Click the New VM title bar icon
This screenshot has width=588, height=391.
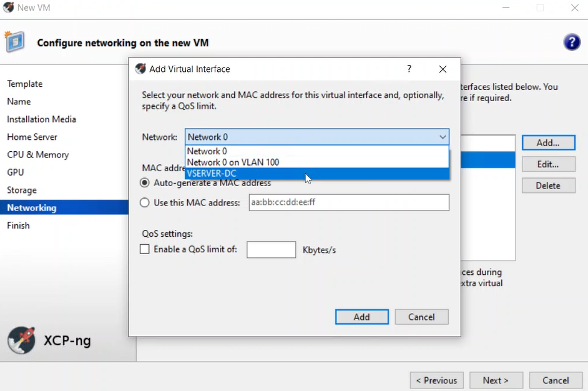(x=8, y=8)
